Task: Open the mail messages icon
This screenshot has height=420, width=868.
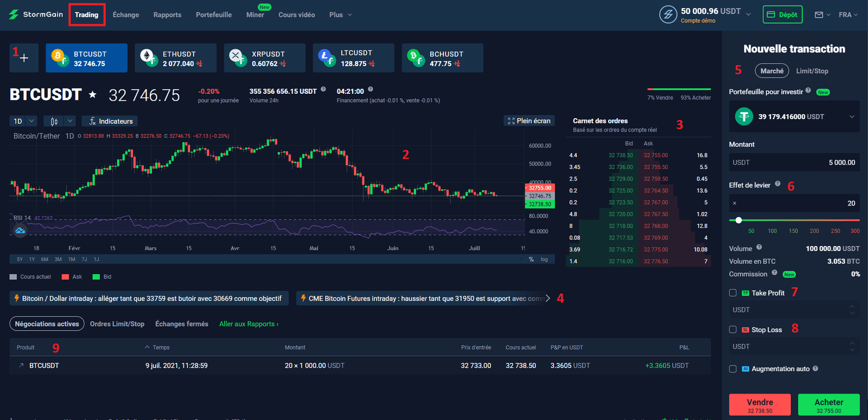Action: [x=819, y=15]
